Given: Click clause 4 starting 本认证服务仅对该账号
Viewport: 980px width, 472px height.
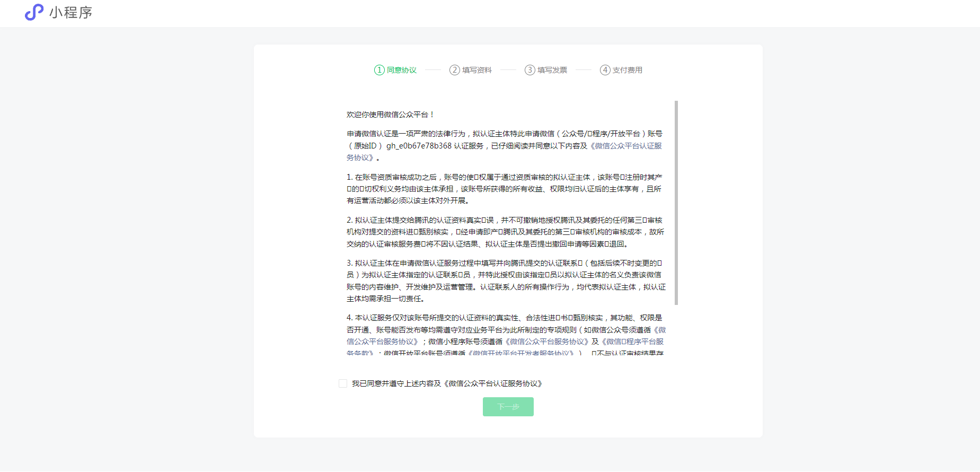Looking at the screenshot, I should [506, 335].
